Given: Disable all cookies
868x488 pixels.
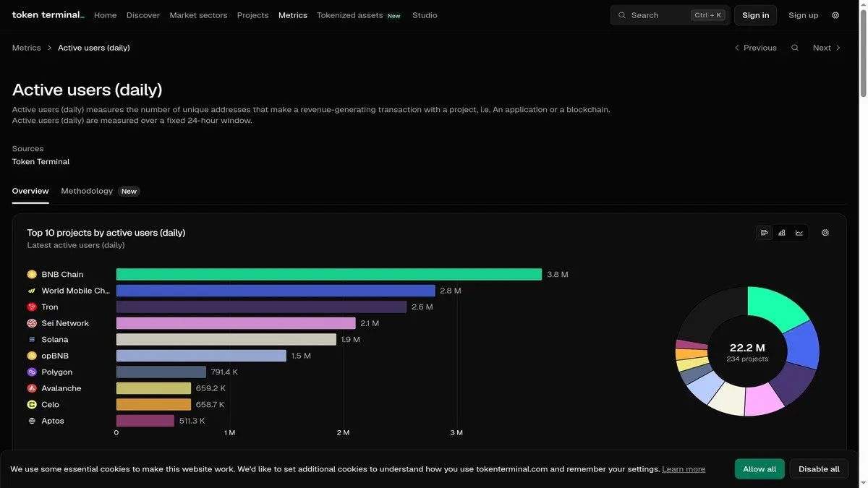Looking at the screenshot, I should 819,469.
